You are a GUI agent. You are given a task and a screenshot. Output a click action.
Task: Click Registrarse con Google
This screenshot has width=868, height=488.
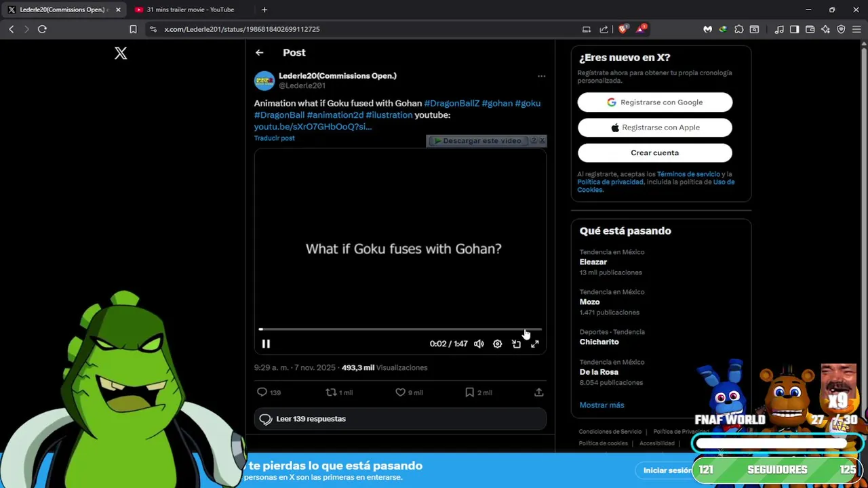click(654, 102)
